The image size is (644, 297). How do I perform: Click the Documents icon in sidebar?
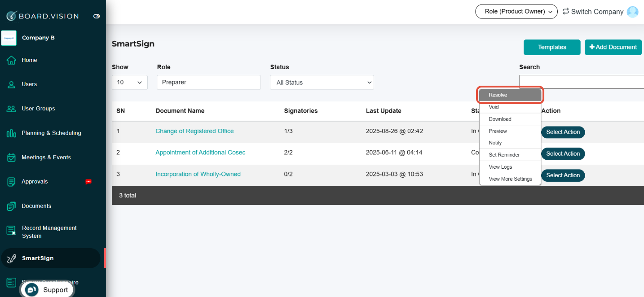point(11,206)
